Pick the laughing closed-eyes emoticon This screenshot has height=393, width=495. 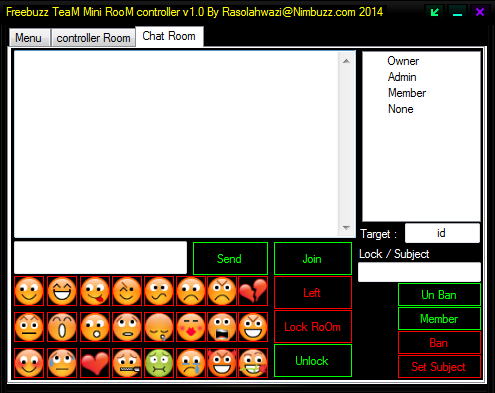tap(62, 291)
